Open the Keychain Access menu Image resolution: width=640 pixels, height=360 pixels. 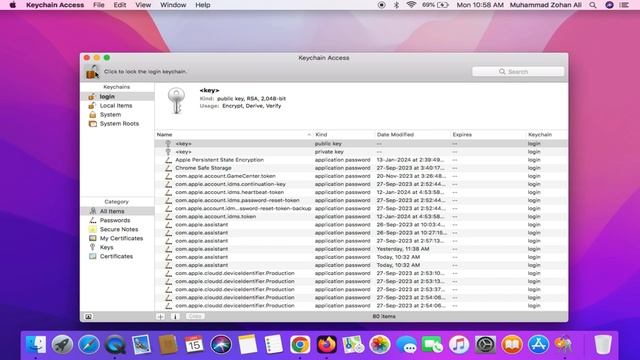(55, 5)
